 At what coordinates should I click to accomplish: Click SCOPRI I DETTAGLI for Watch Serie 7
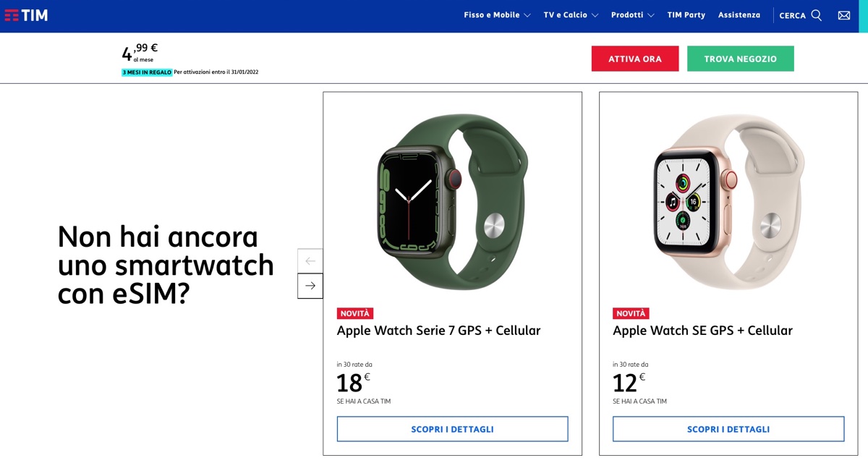(x=452, y=429)
